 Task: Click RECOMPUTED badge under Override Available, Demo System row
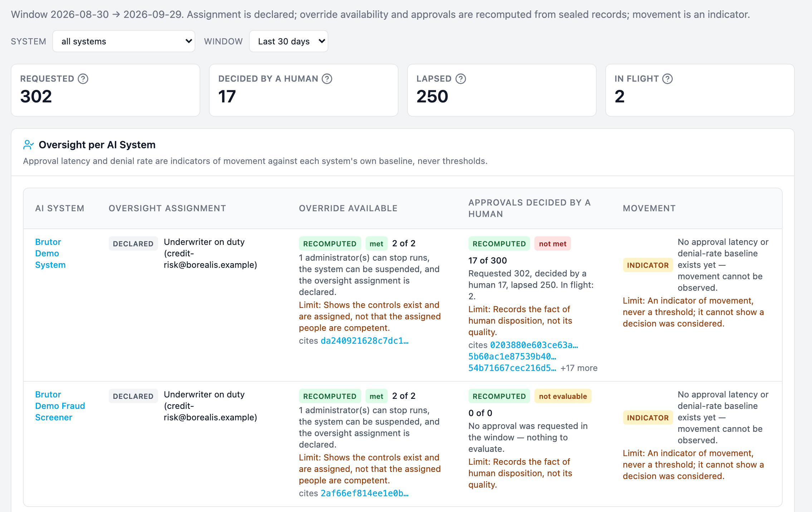pos(330,244)
